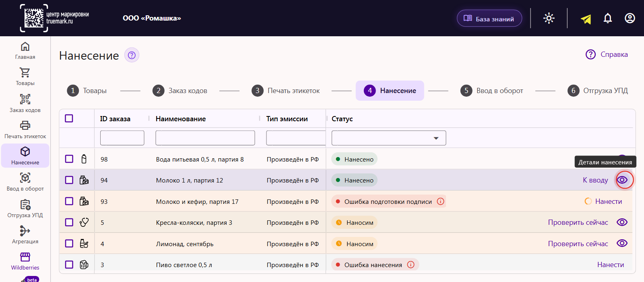The height and width of the screenshot is (282, 644).
Task: Click the truemark.ru logo
Action: pos(55,18)
